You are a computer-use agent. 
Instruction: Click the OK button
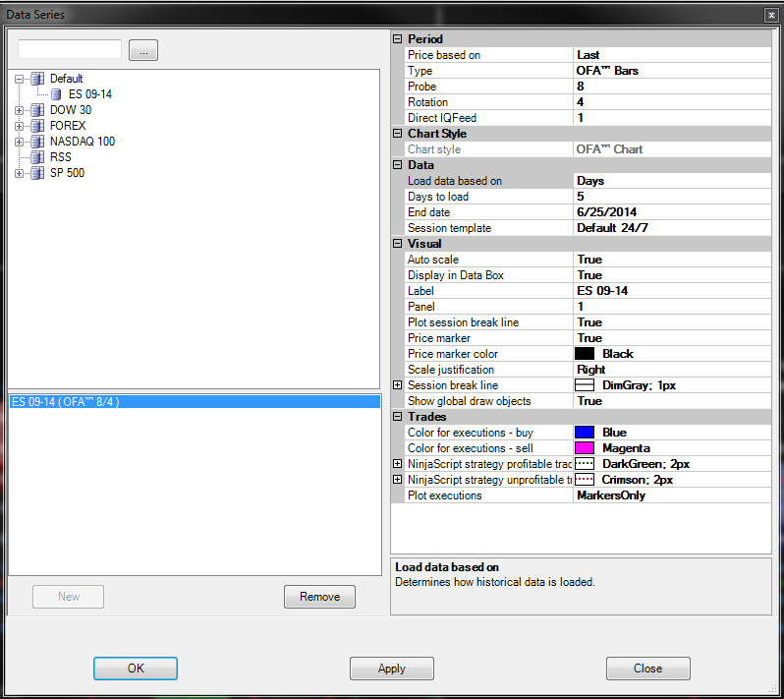point(136,669)
